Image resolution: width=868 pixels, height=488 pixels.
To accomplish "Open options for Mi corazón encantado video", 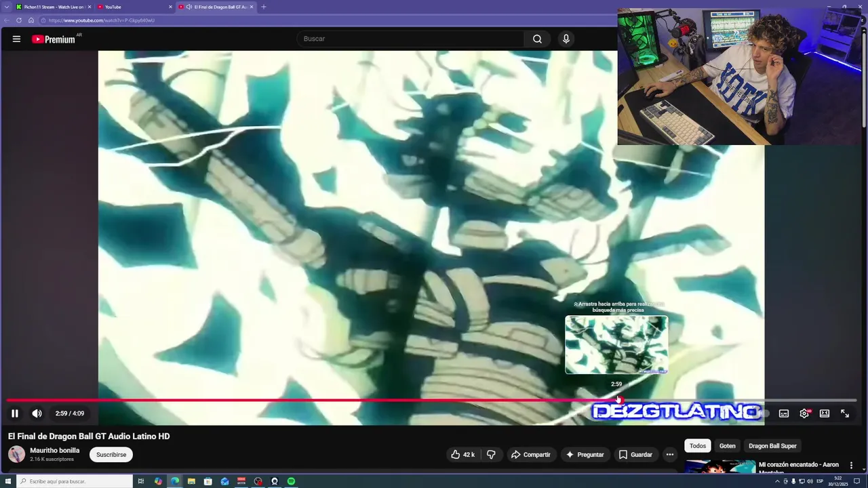I will point(852,466).
